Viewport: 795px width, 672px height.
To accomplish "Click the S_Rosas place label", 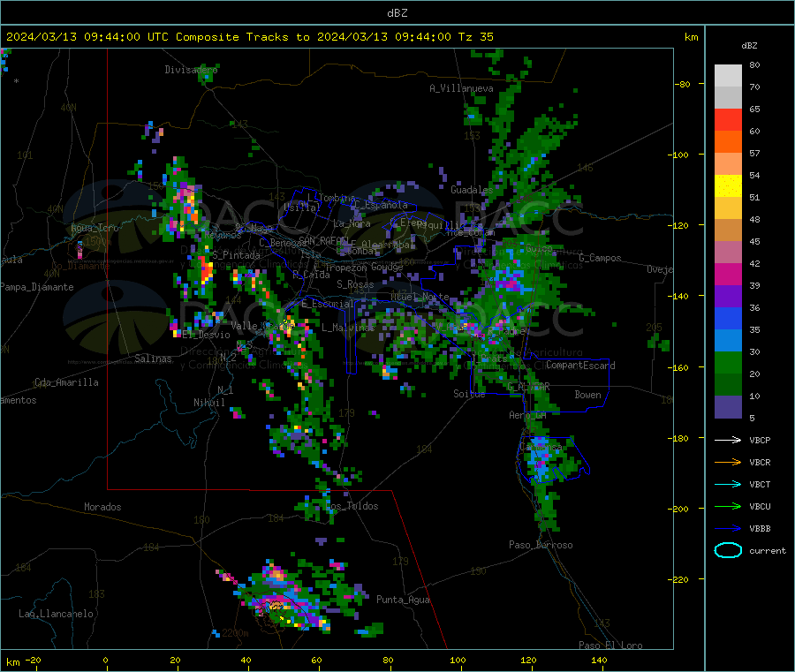I will (x=355, y=284).
